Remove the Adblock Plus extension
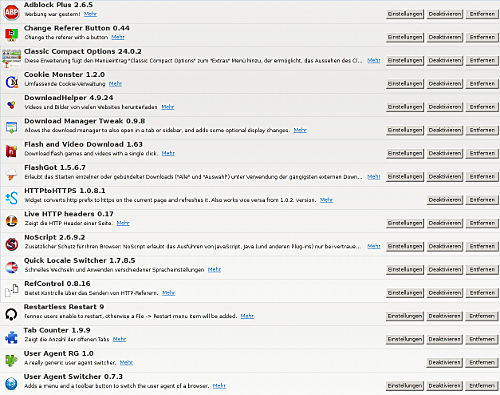Image resolution: width=500 pixels, height=395 pixels. (x=482, y=14)
